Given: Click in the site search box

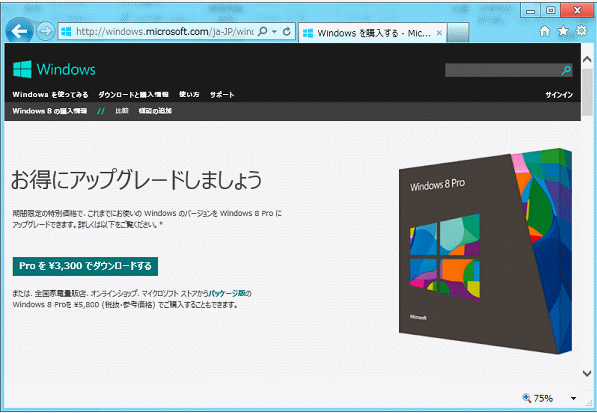Looking at the screenshot, I should point(503,70).
